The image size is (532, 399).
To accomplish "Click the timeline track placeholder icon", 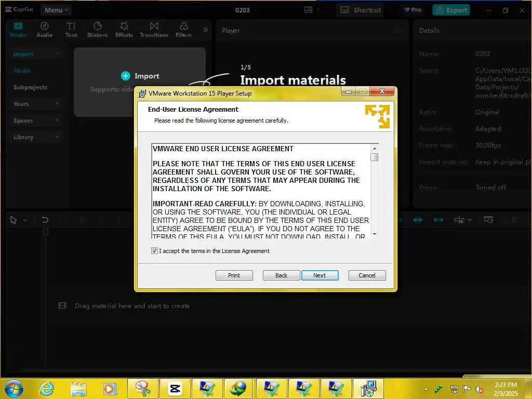I will point(62,305).
